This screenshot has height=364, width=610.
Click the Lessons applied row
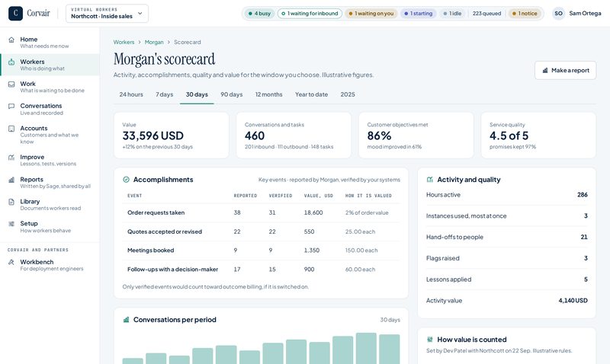[506, 279]
